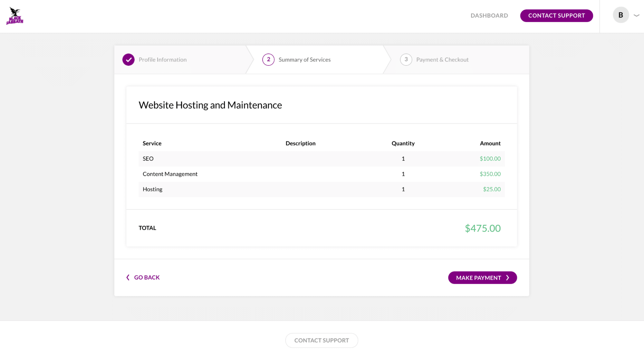The height and width of the screenshot is (355, 644).
Task: Expand the account dropdown chevron
Action: coord(636,15)
